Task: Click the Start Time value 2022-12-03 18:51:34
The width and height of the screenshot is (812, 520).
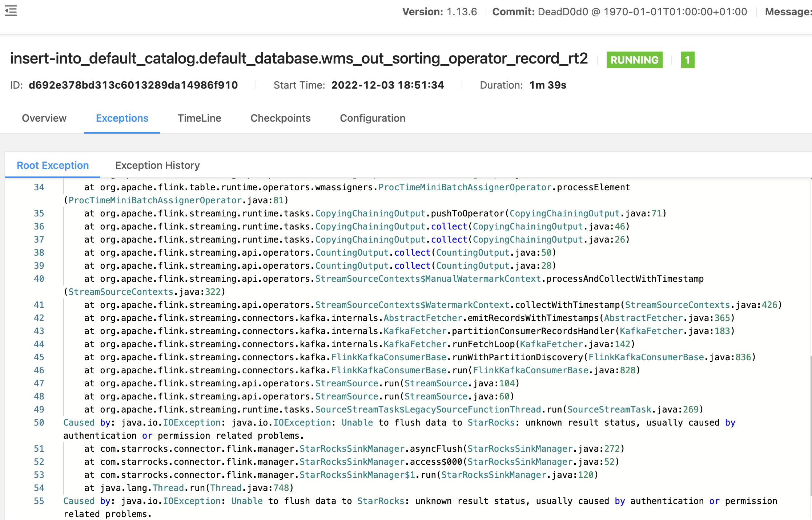Action: pyautogui.click(x=387, y=85)
